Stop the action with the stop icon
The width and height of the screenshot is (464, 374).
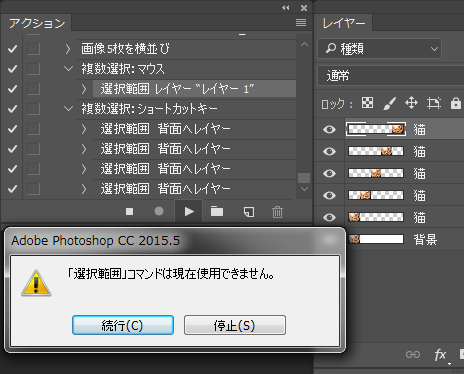[x=129, y=211]
